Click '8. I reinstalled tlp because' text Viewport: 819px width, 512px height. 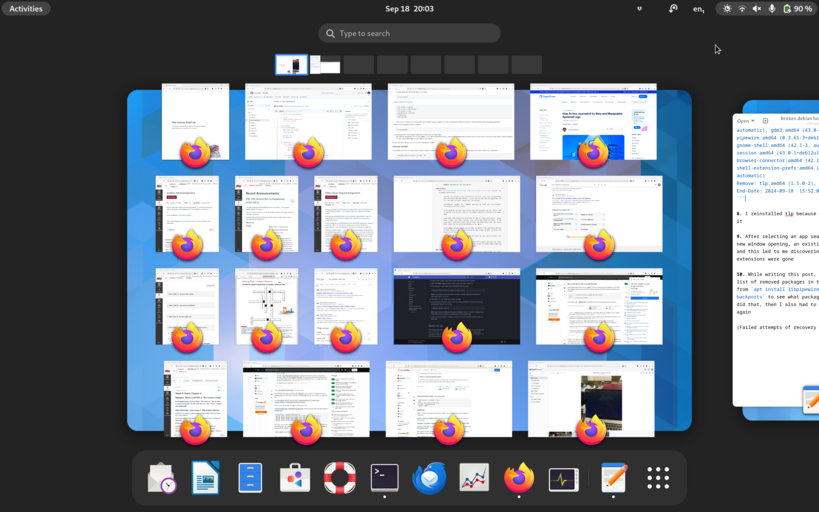[778, 214]
